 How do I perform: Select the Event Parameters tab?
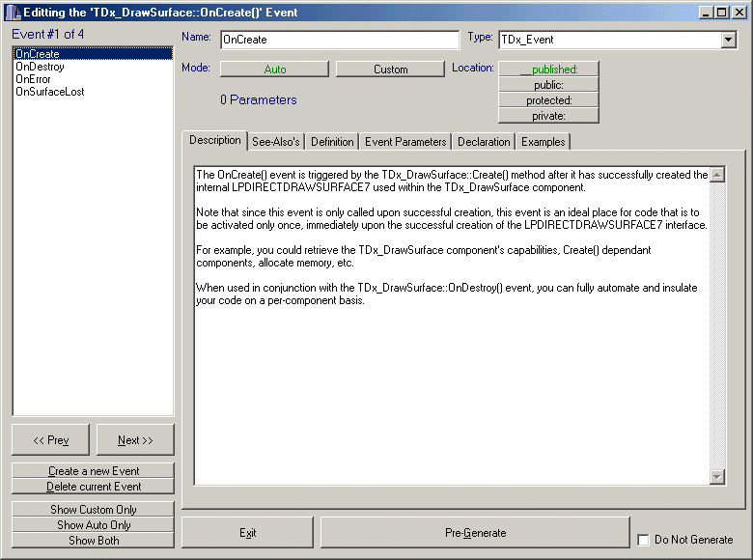[x=405, y=142]
